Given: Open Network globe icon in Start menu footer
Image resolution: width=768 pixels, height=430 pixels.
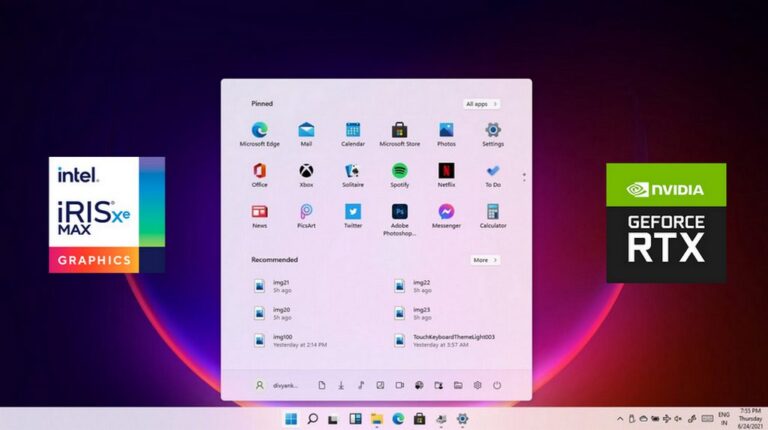Looking at the screenshot, I should pyautogui.click(x=419, y=385).
